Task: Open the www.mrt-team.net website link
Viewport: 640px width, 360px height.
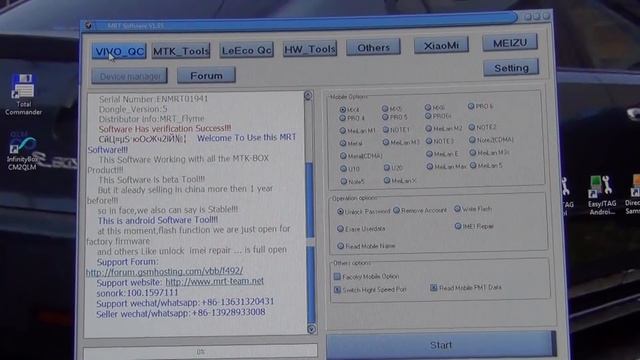Action: 214,282
